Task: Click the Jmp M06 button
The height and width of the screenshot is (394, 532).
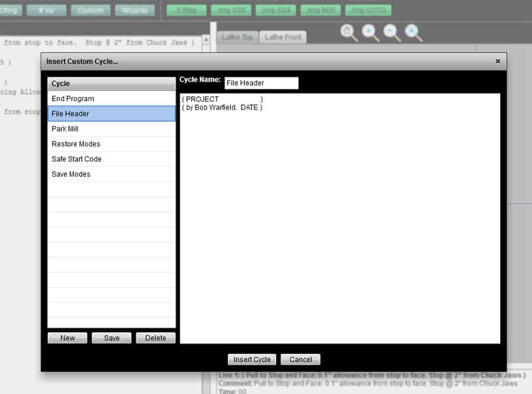Action: [321, 10]
